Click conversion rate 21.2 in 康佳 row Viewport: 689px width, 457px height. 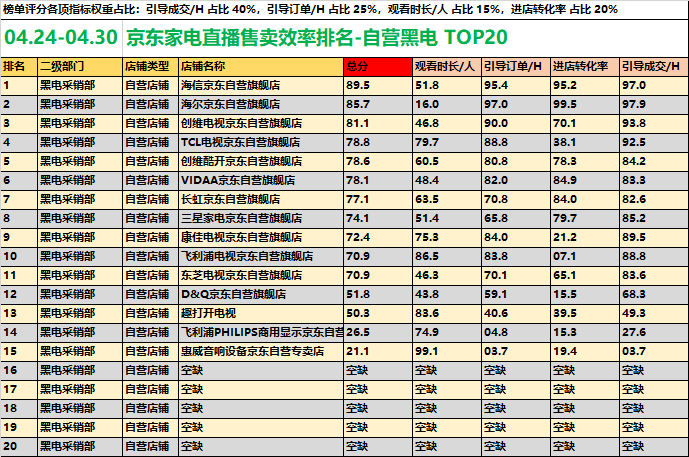click(585, 237)
